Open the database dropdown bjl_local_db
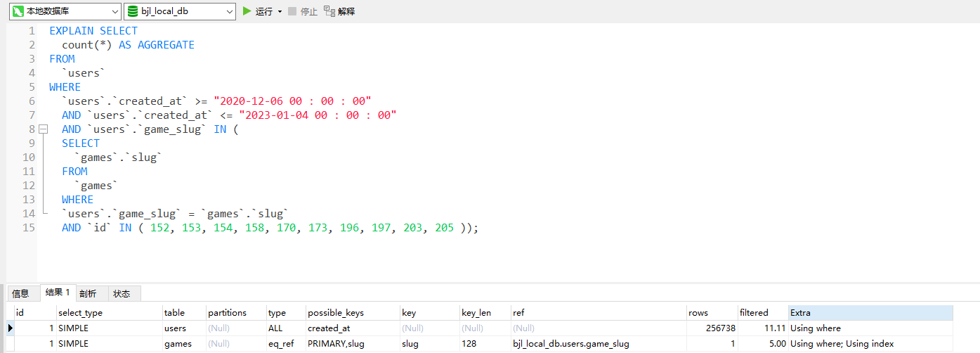Image resolution: width=980 pixels, height=353 pixels. click(180, 11)
